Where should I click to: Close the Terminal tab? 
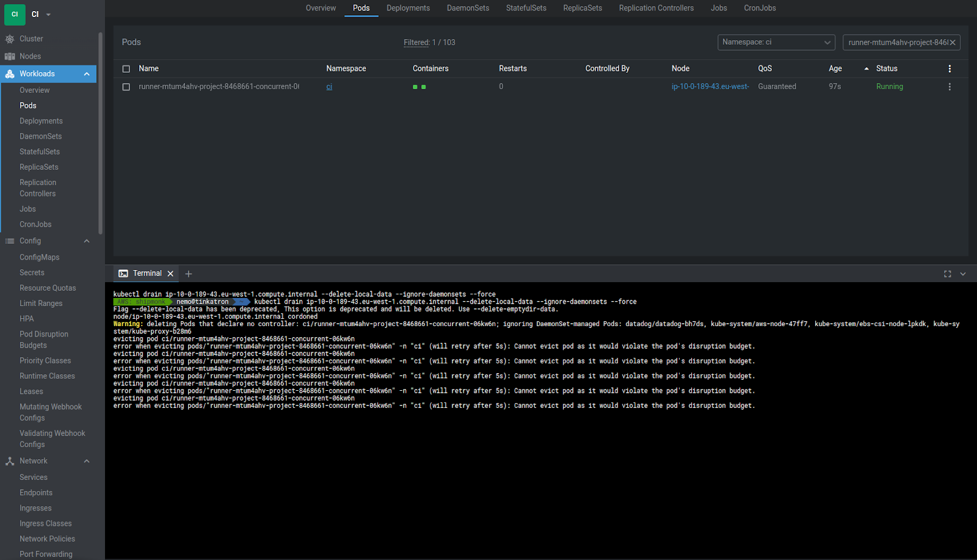click(x=171, y=274)
